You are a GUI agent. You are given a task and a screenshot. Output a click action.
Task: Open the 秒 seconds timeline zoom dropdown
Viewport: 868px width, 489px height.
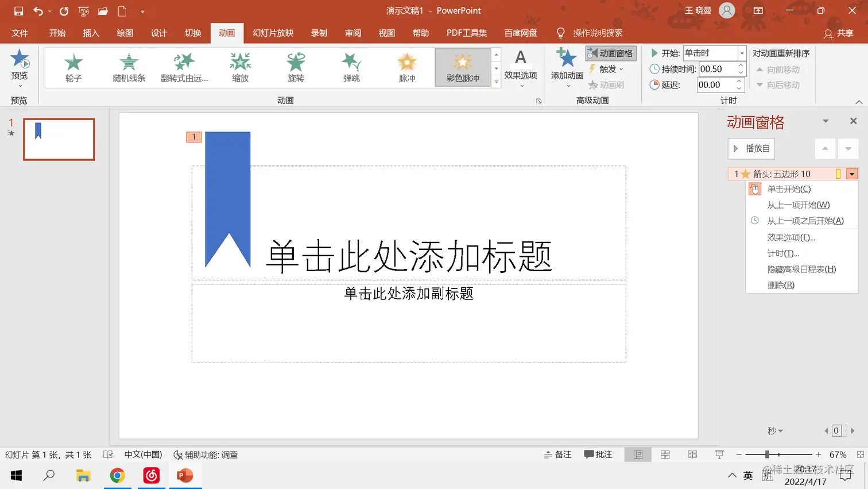coord(775,430)
